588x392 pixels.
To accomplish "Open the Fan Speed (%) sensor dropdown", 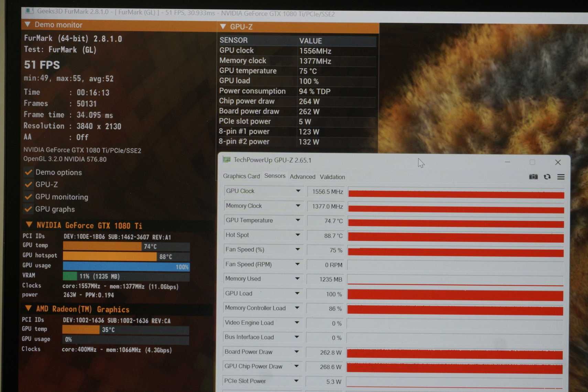I will [298, 249].
